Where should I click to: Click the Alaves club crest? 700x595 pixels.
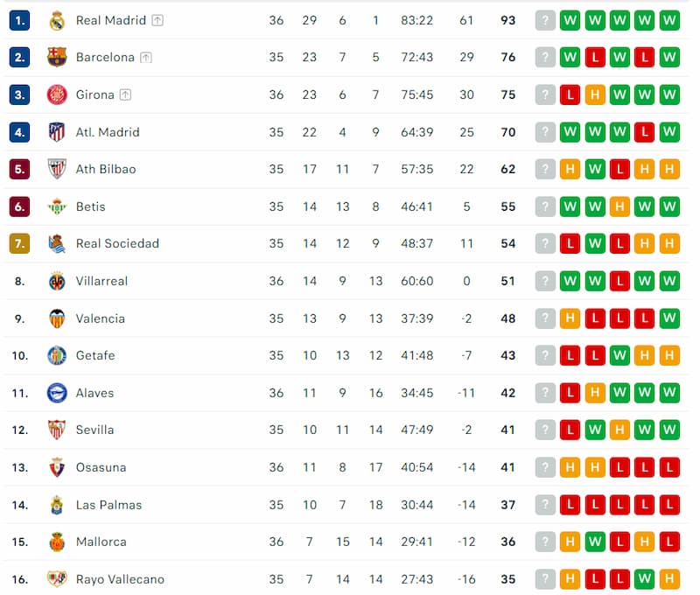57,393
